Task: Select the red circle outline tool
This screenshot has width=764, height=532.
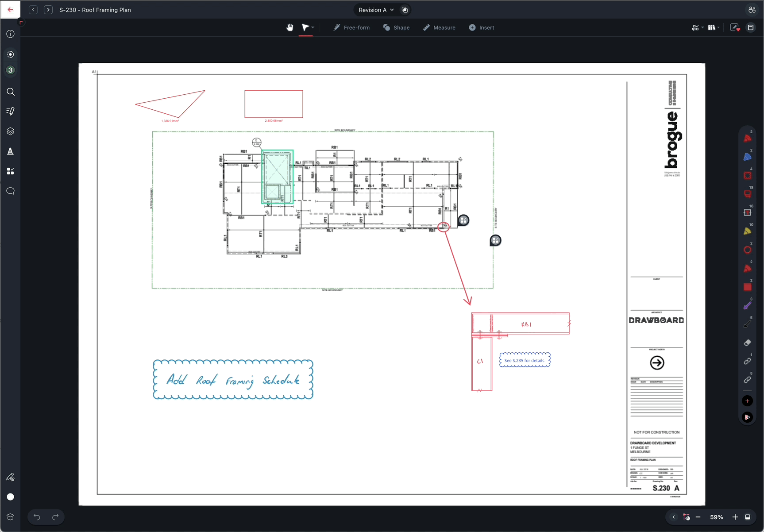Action: click(747, 250)
